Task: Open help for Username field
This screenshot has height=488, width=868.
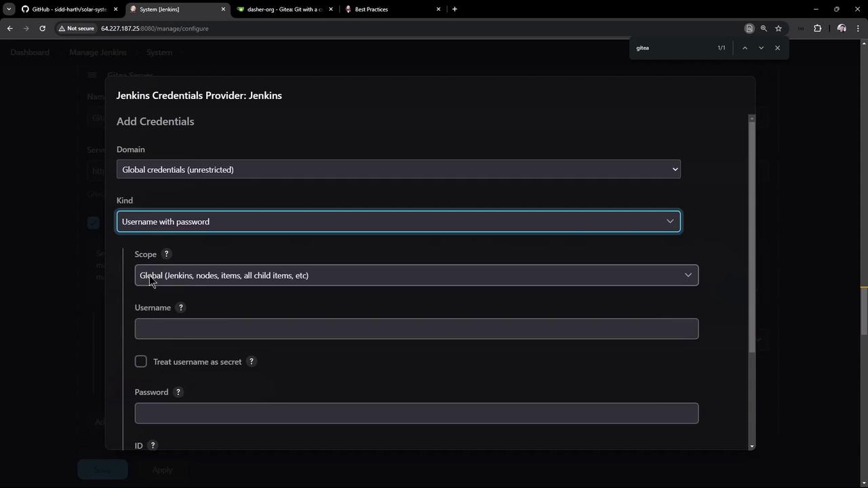Action: 180,308
